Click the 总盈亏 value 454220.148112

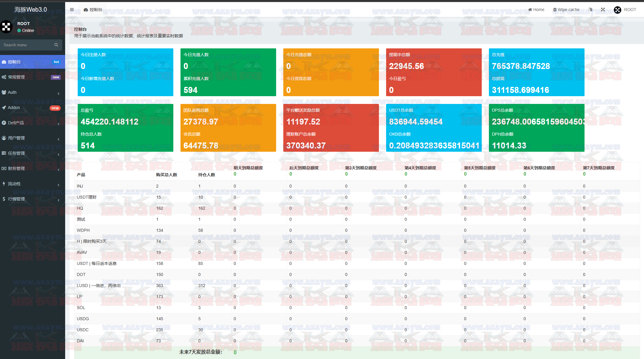pyautogui.click(x=110, y=122)
